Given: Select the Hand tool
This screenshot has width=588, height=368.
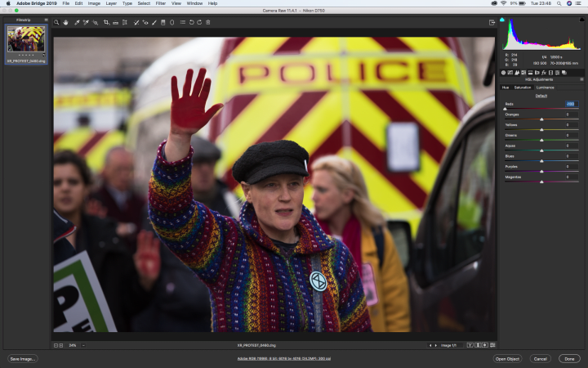Looking at the screenshot, I should click(x=65, y=23).
